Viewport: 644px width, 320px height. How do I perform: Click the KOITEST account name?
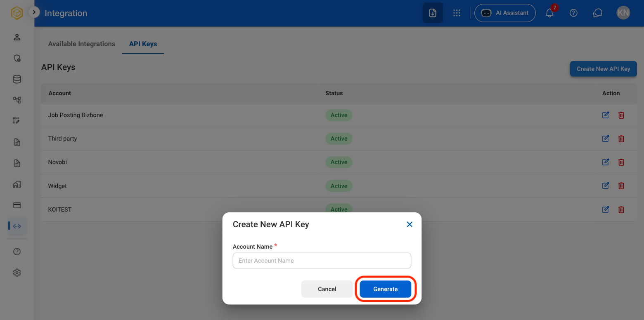[x=60, y=209]
